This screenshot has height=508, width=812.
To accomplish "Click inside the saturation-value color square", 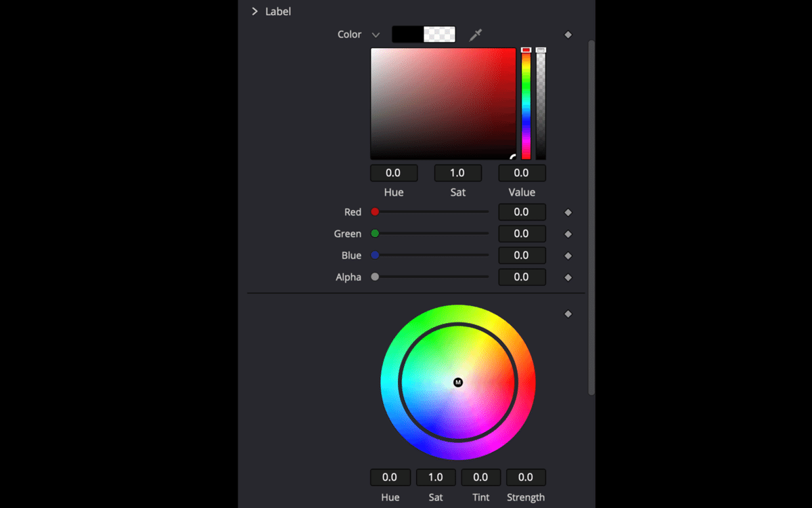I will click(443, 104).
